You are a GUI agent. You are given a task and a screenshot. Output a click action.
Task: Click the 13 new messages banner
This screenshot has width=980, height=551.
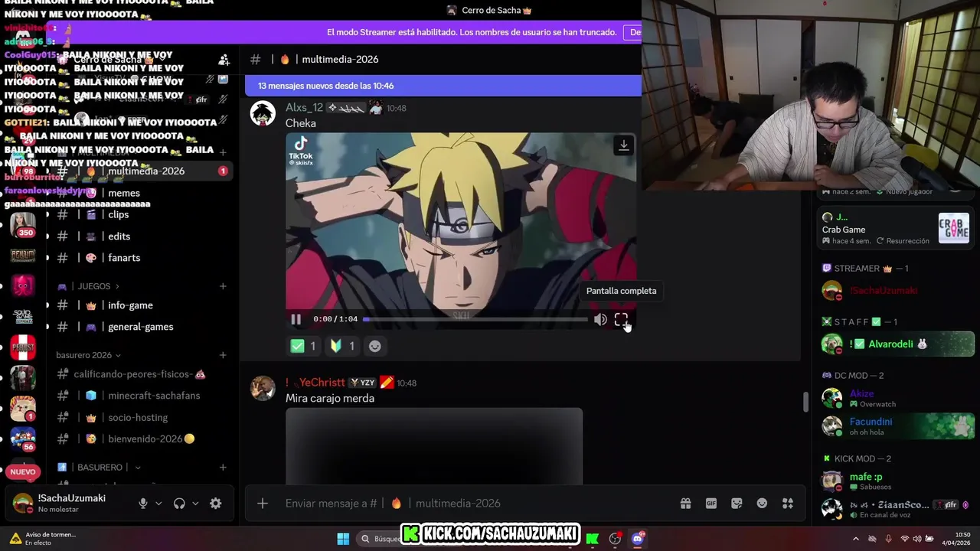(443, 86)
